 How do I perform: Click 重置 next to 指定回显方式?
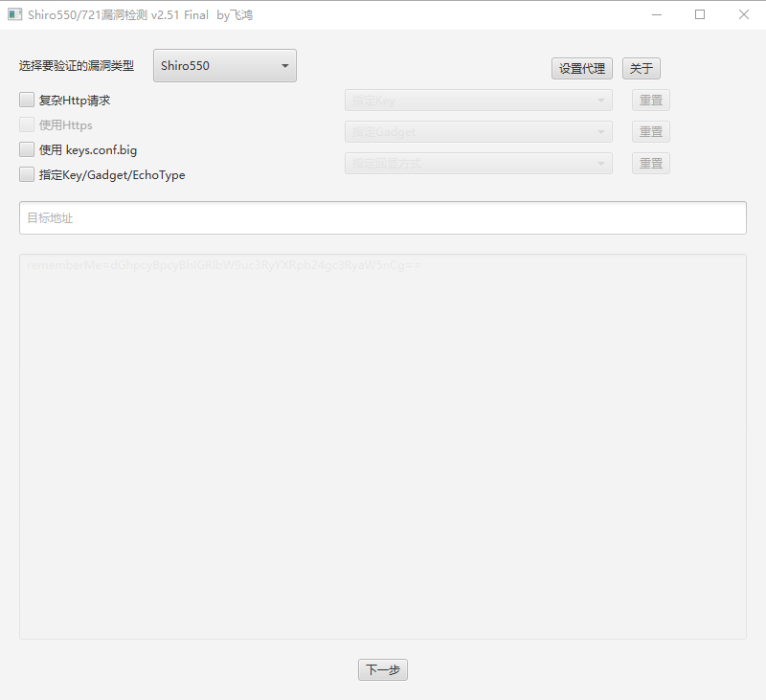(651, 163)
